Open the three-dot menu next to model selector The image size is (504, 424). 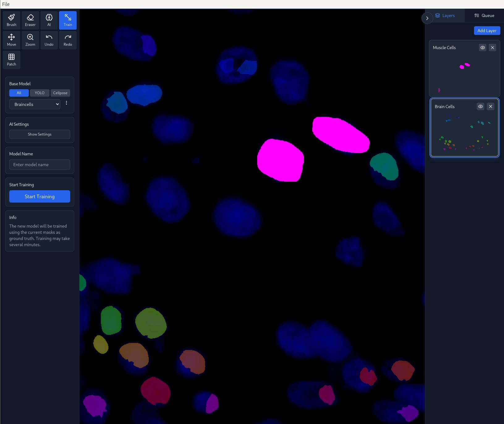pos(66,103)
